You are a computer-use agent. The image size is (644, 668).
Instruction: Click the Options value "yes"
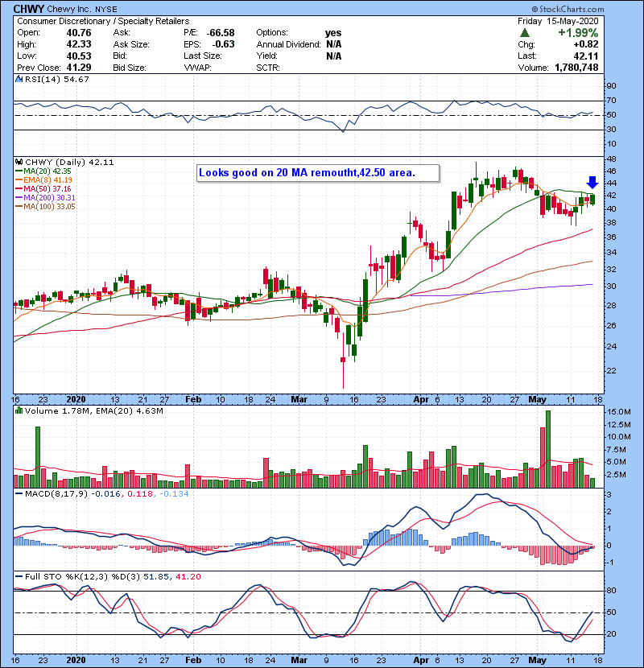click(x=333, y=33)
